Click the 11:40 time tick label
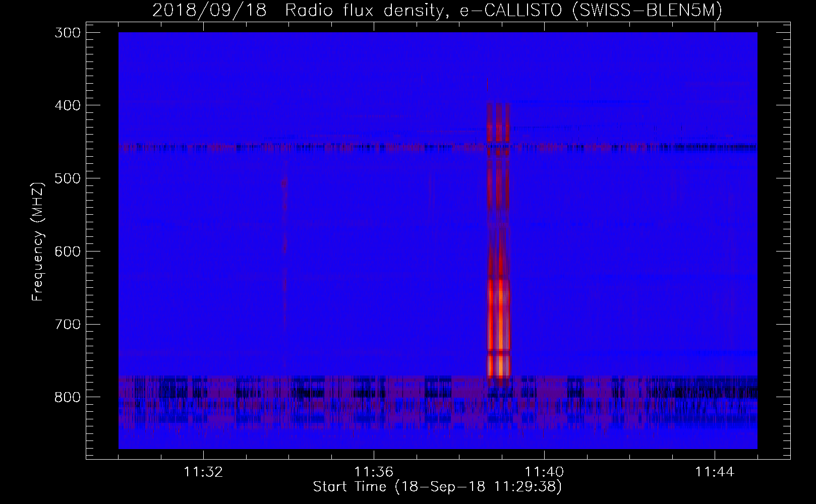This screenshot has width=816, height=504. (x=544, y=472)
